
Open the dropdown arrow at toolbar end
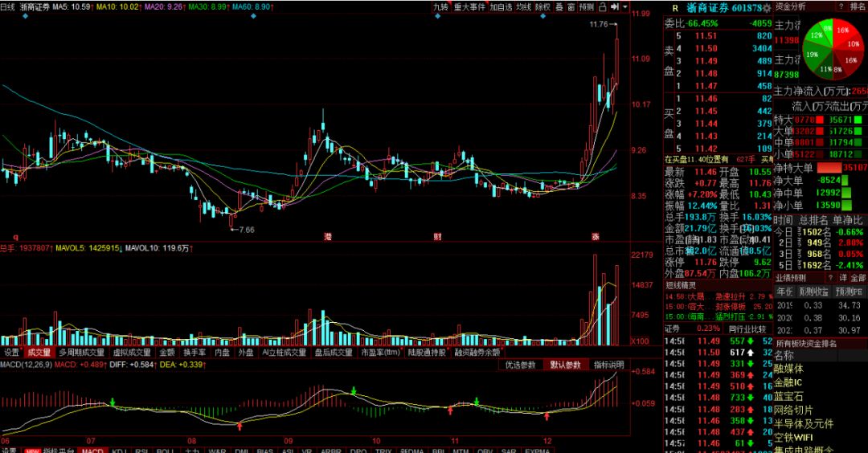(625, 7)
